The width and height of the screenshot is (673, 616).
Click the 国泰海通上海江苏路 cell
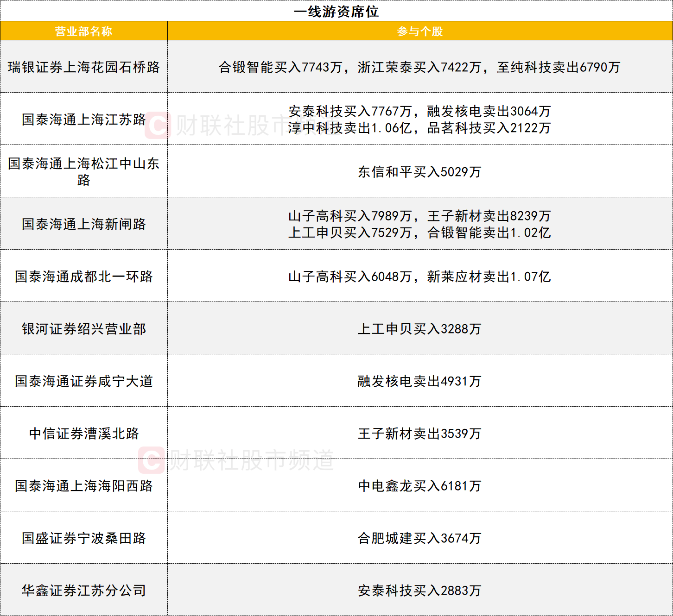84,119
